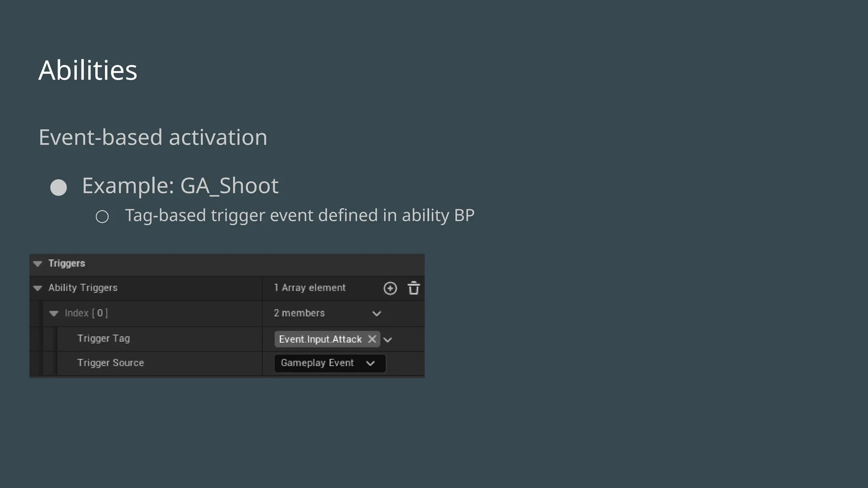
Task: Open the Index [0] 2 members dropdown chevron
Action: coord(377,314)
